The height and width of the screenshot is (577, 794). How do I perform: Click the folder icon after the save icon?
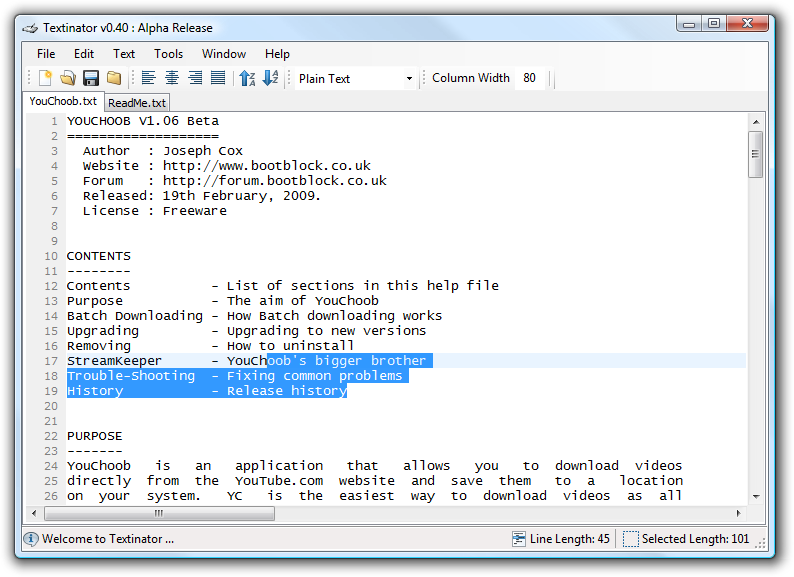(x=114, y=78)
